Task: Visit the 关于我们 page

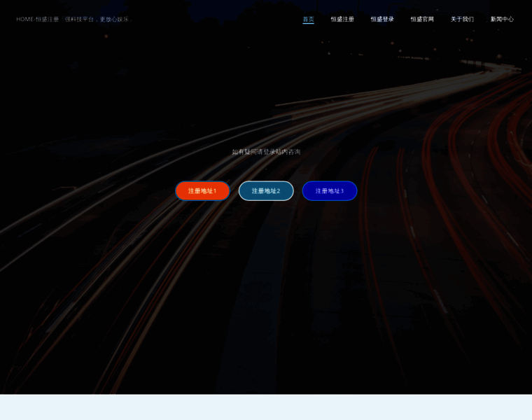Action: coord(462,20)
